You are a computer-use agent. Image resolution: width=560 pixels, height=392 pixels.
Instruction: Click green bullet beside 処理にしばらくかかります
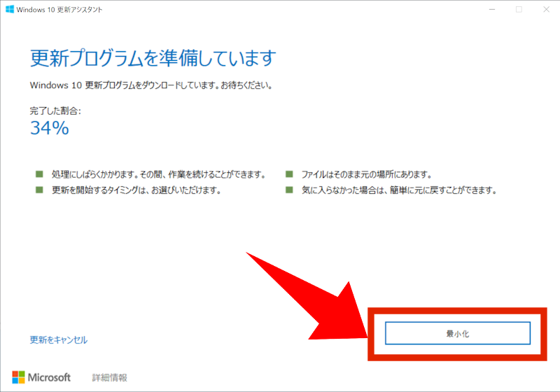tap(38, 174)
